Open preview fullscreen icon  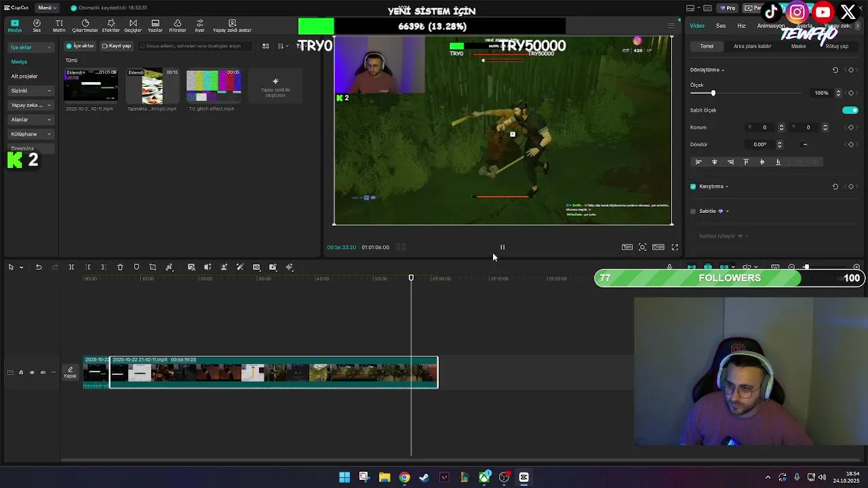click(x=675, y=247)
